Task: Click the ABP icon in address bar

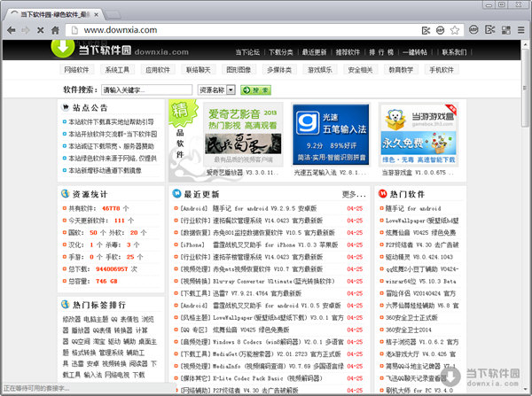Action: [x=440, y=30]
